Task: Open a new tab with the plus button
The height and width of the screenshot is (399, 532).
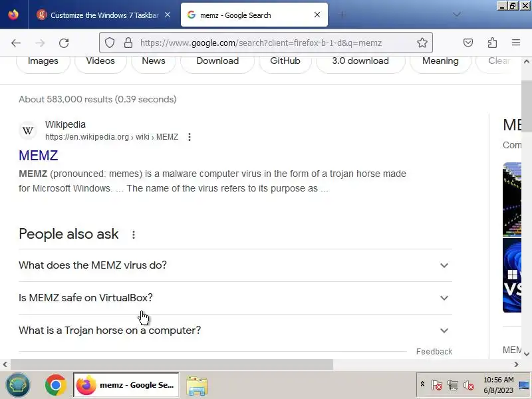Action: [342, 15]
